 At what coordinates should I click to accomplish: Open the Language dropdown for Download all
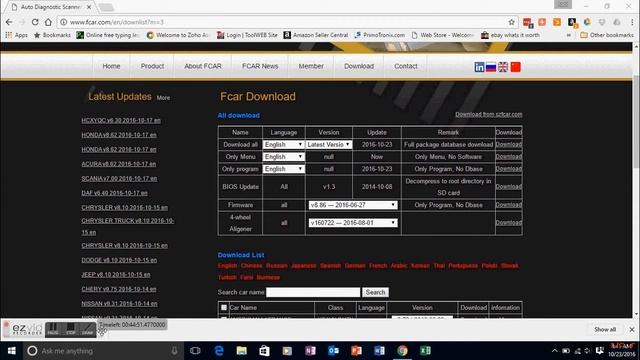[x=284, y=144]
